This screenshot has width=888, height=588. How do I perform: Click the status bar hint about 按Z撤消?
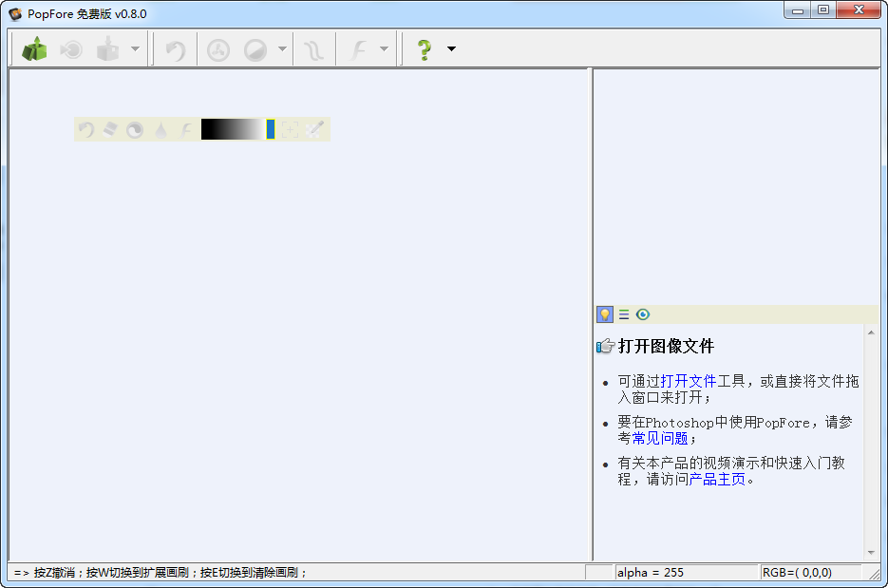click(160, 573)
